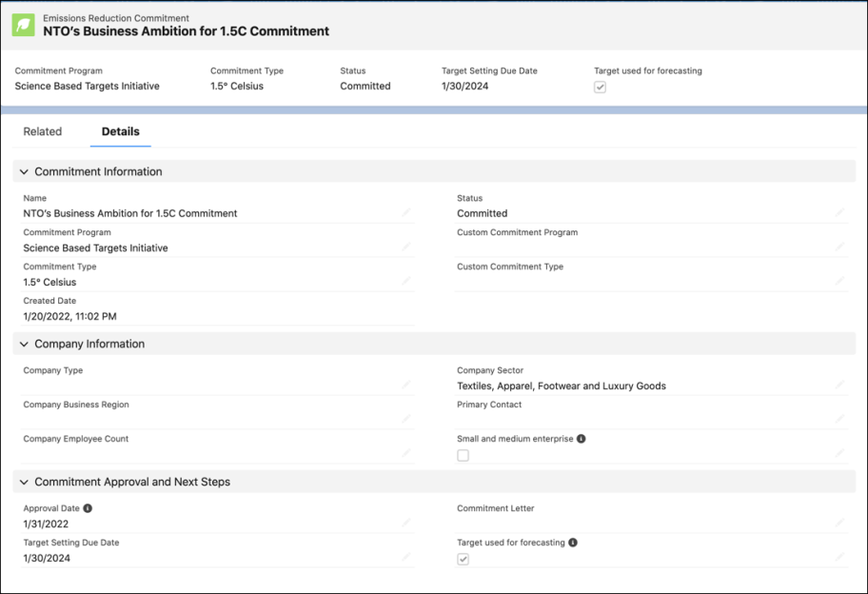This screenshot has width=868, height=594.
Task: Click the Primary Contact field label
Action: (x=489, y=405)
